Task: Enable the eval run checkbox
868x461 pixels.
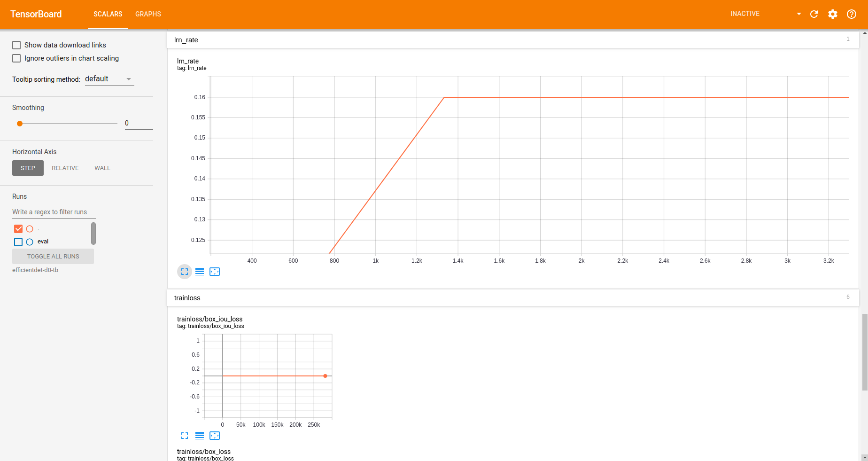Action: 18,242
